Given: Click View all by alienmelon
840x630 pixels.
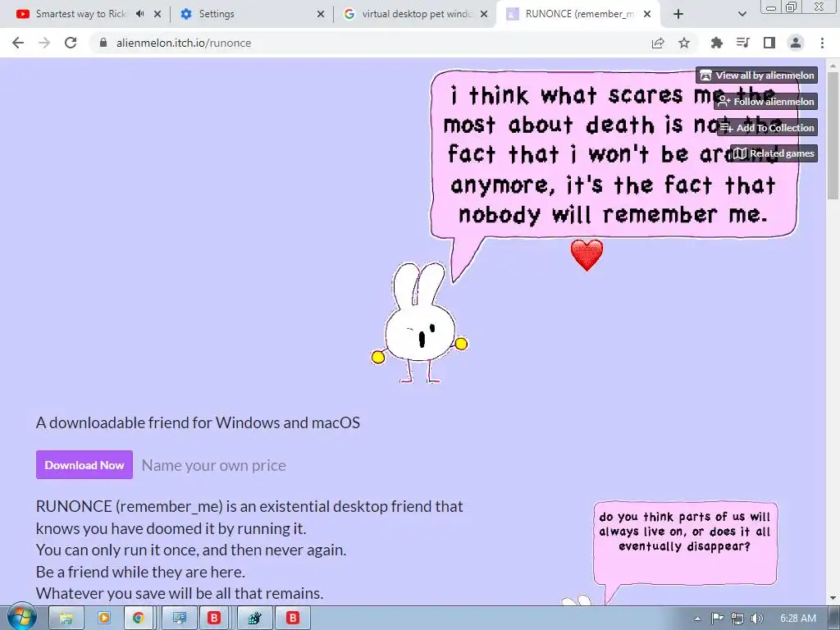Looking at the screenshot, I should [x=756, y=75].
